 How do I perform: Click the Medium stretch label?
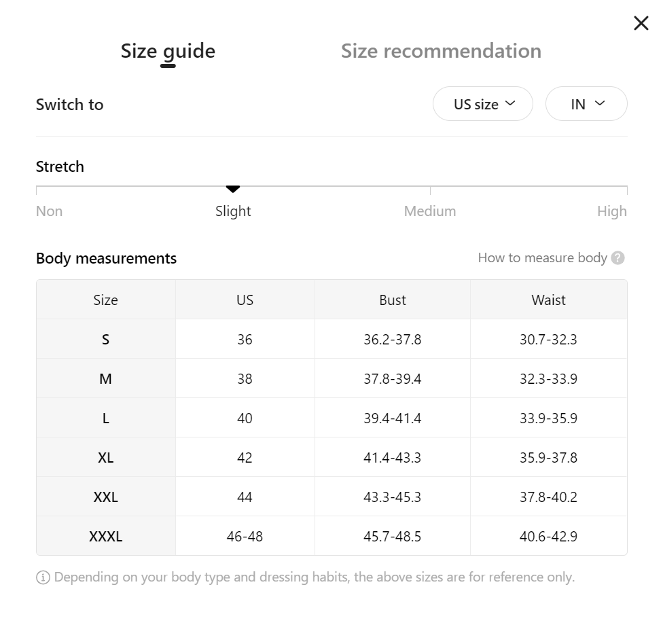430,211
